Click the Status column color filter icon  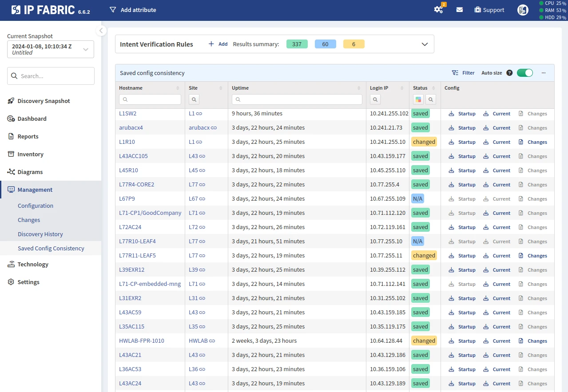pos(418,99)
